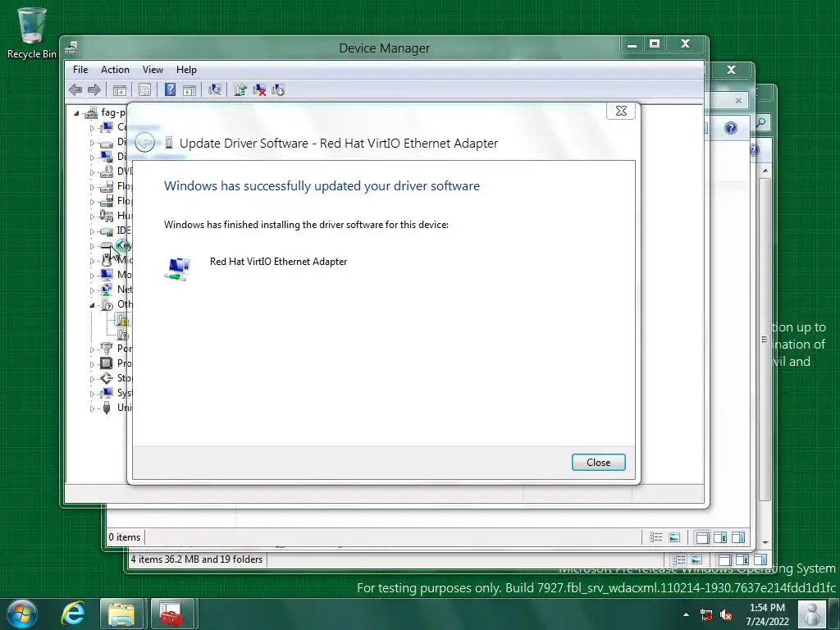Select the DVD drive category icon

click(x=107, y=171)
